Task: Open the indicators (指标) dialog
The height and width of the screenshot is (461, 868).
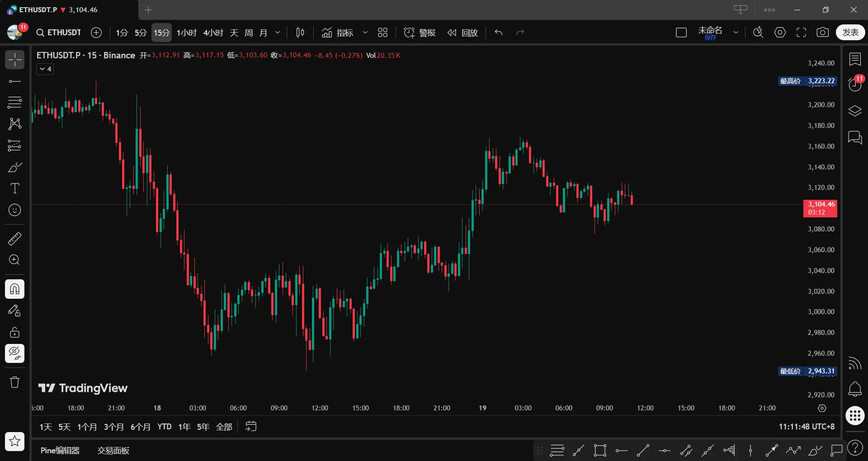Action: 337,33
